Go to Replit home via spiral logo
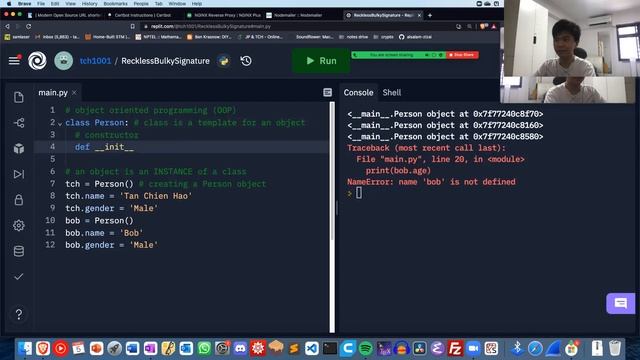 37,61
